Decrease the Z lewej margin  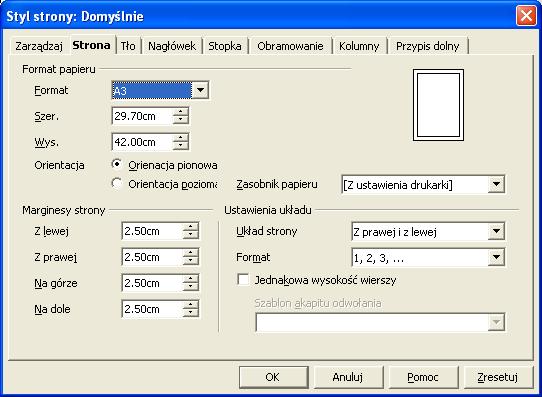click(190, 235)
